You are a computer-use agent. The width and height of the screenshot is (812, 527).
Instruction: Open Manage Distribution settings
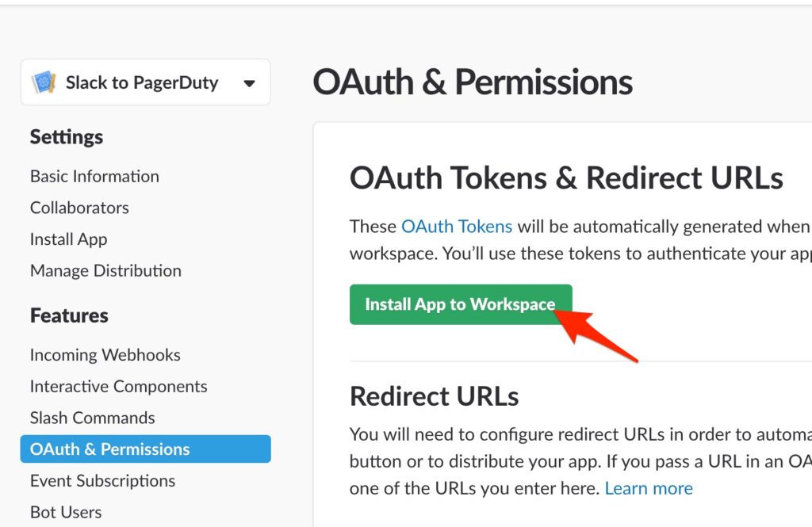(105, 271)
